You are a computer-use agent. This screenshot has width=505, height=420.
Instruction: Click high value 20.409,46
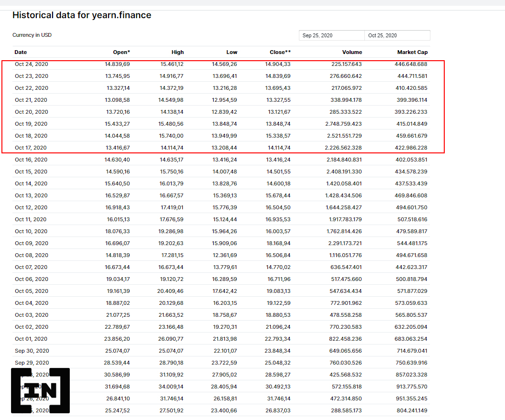(x=170, y=291)
